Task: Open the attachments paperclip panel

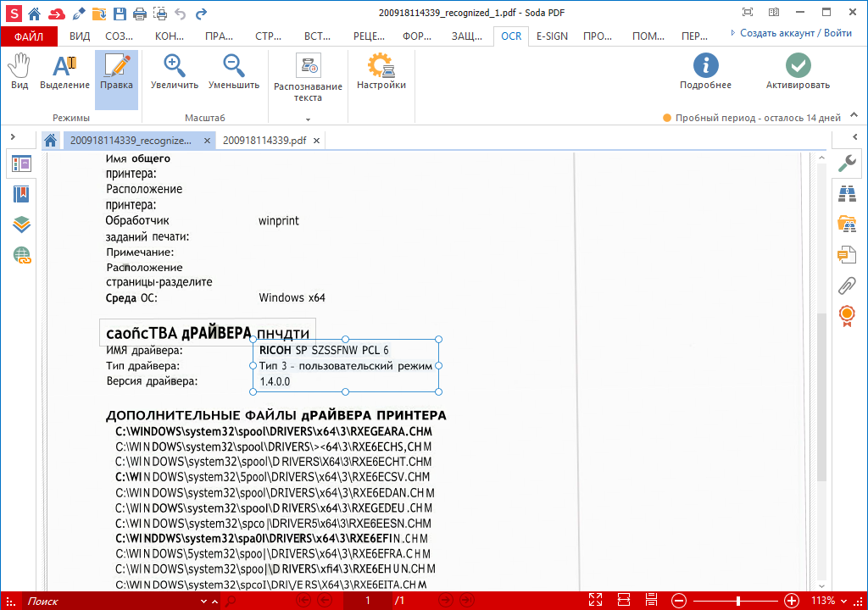Action: (x=846, y=285)
